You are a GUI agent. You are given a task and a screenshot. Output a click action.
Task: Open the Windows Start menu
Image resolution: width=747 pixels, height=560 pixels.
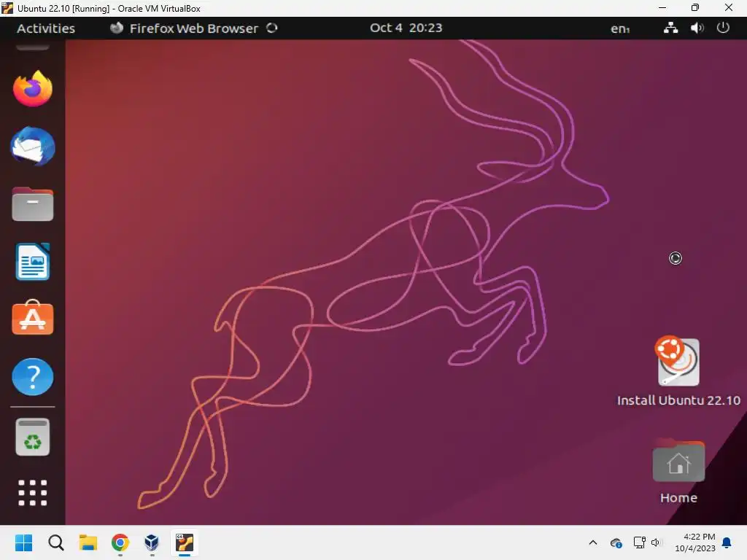24,542
